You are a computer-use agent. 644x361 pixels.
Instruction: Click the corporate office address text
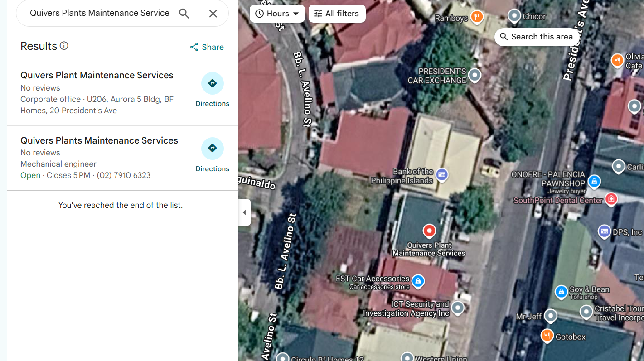[x=97, y=105]
